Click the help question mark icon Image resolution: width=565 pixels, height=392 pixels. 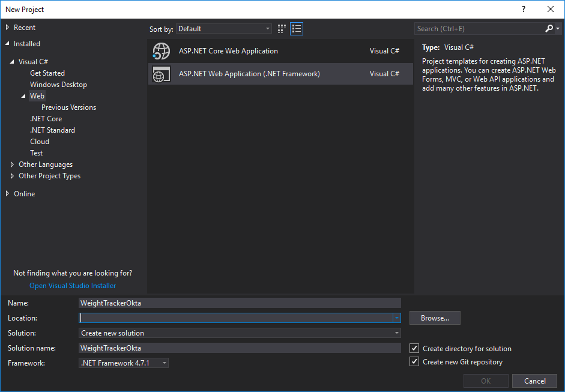point(524,9)
